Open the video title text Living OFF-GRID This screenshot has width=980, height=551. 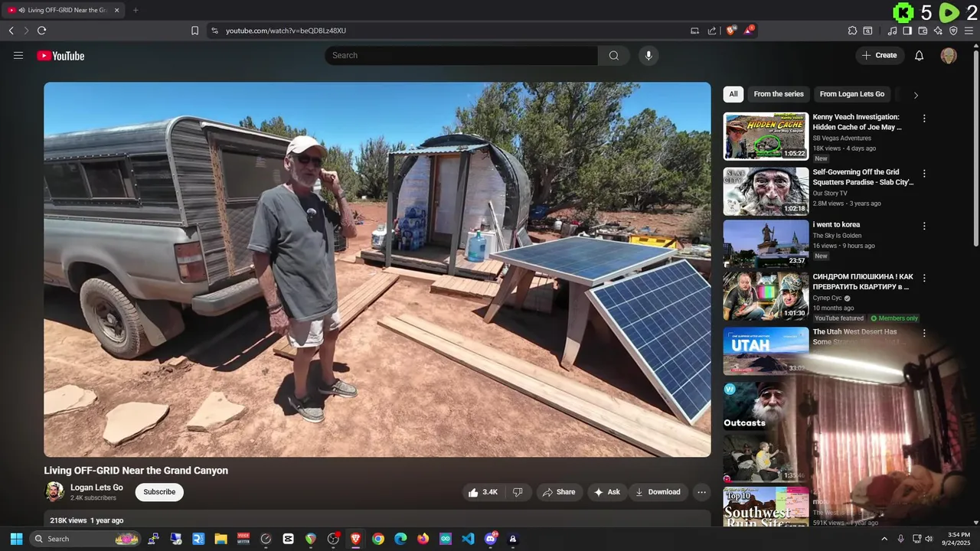[136, 471]
